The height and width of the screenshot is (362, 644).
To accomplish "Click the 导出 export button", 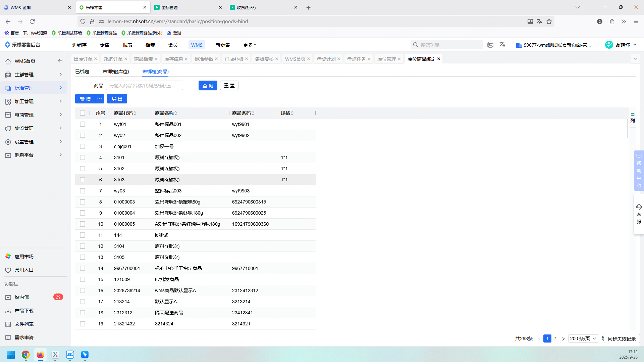I will point(117,99).
